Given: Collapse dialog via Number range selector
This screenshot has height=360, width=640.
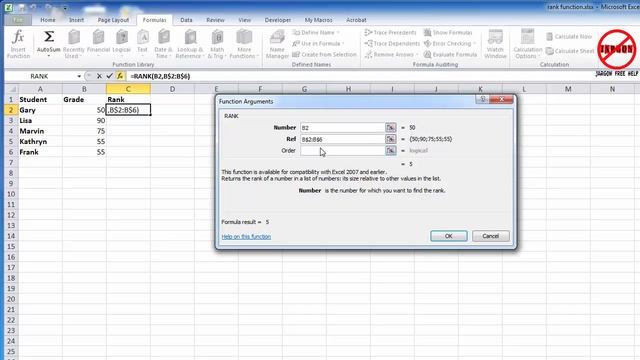Looking at the screenshot, I should (391, 128).
